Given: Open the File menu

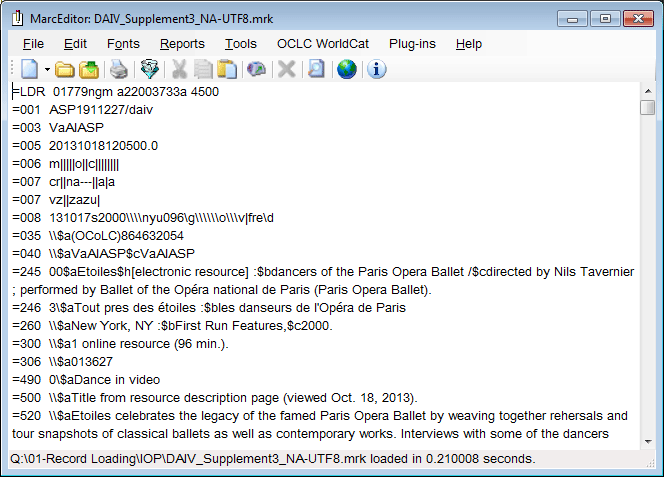Looking at the screenshot, I should point(33,44).
